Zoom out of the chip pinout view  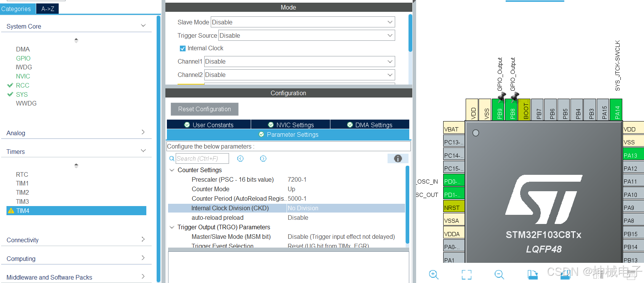click(x=499, y=274)
